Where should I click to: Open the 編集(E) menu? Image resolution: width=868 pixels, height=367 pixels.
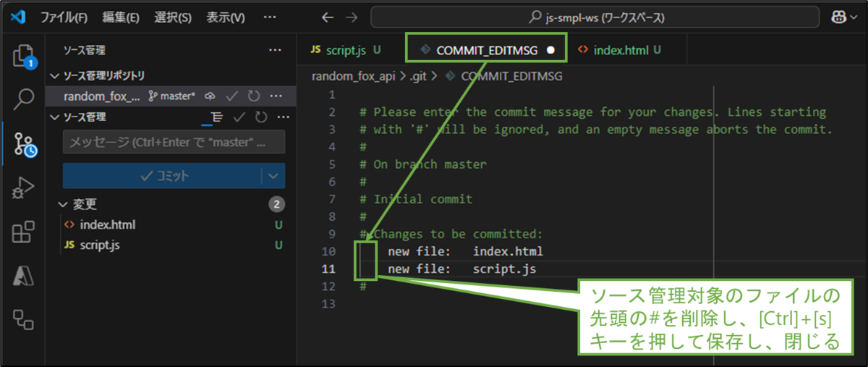coord(121,17)
